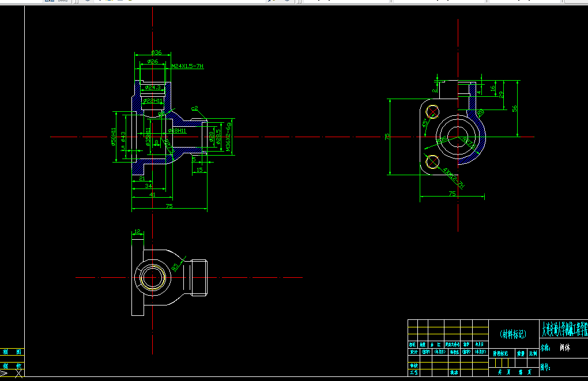
Task: Select the (材料标记) title block text
Action: [x=513, y=334]
